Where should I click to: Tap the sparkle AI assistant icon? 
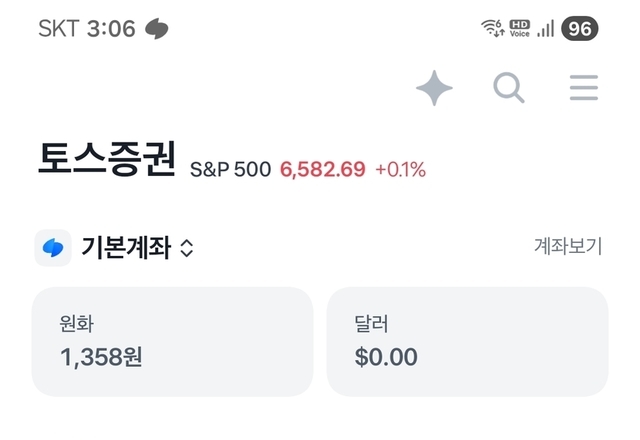(x=434, y=89)
